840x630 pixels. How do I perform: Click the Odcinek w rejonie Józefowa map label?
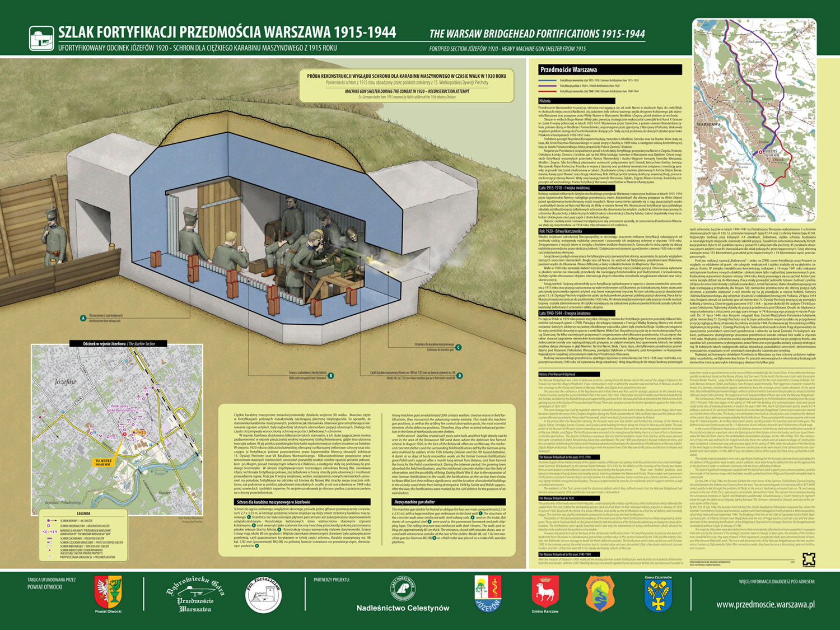pyautogui.click(x=119, y=343)
